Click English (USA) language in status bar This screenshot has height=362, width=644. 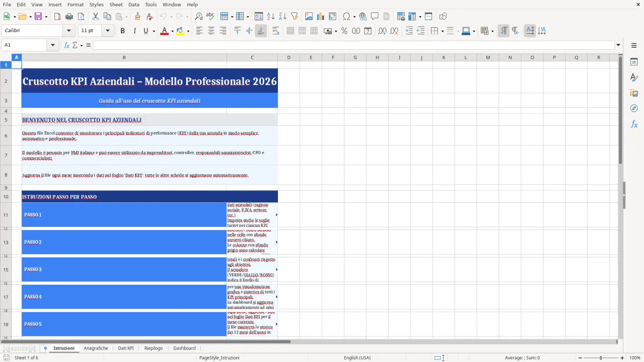tap(357, 358)
